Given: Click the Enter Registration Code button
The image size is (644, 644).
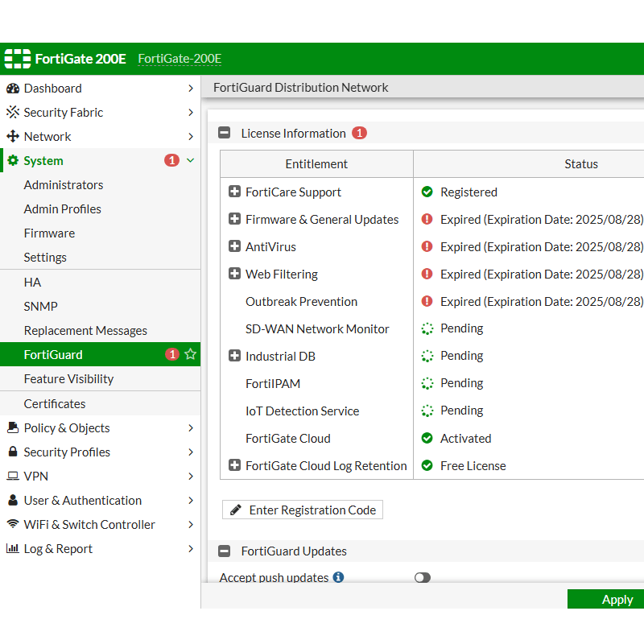Looking at the screenshot, I should pyautogui.click(x=303, y=510).
